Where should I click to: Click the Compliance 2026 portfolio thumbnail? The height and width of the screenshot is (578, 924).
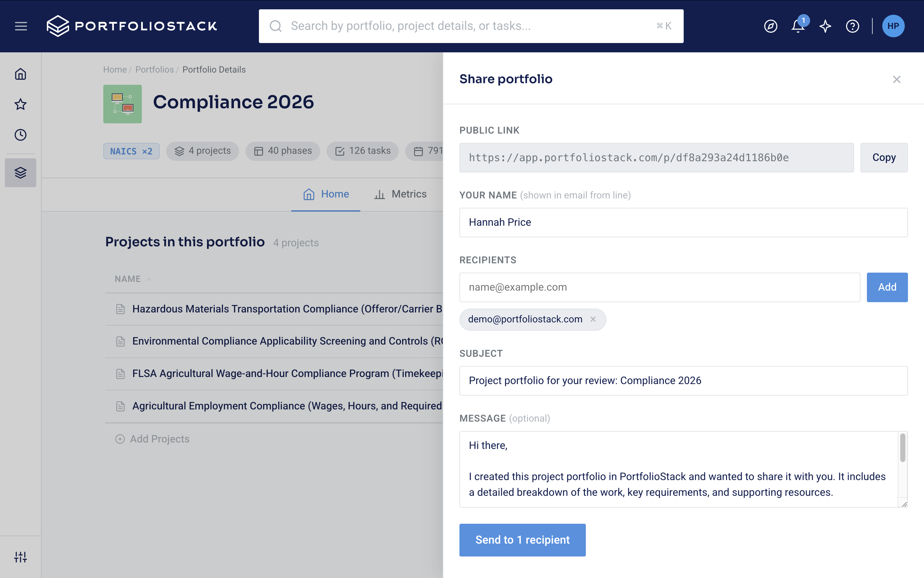pos(123,104)
